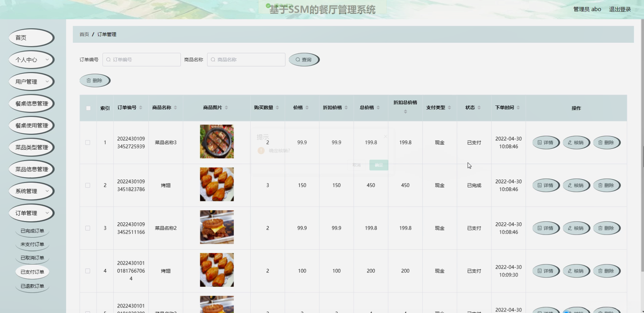The image size is (644, 313).
Task: Click the page vertical scrollbar
Action: tap(642, 145)
